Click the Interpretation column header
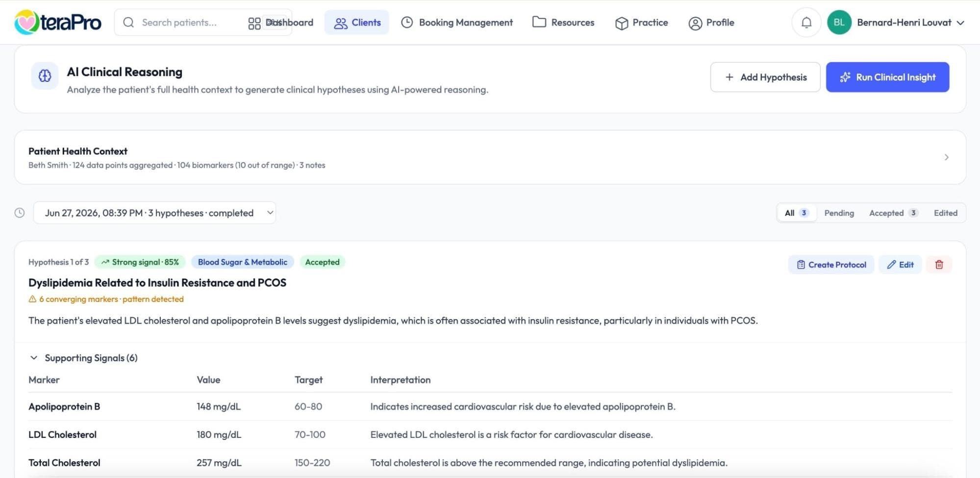 [401, 380]
